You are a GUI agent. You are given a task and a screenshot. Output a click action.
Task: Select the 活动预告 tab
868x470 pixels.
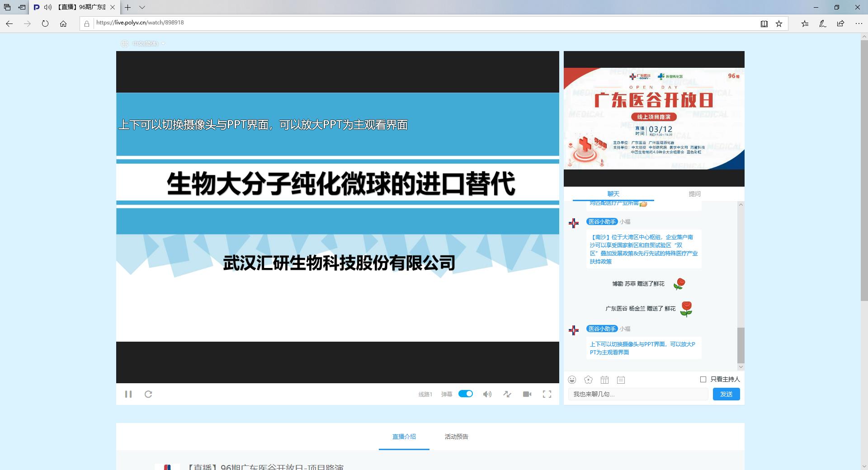pyautogui.click(x=456, y=437)
